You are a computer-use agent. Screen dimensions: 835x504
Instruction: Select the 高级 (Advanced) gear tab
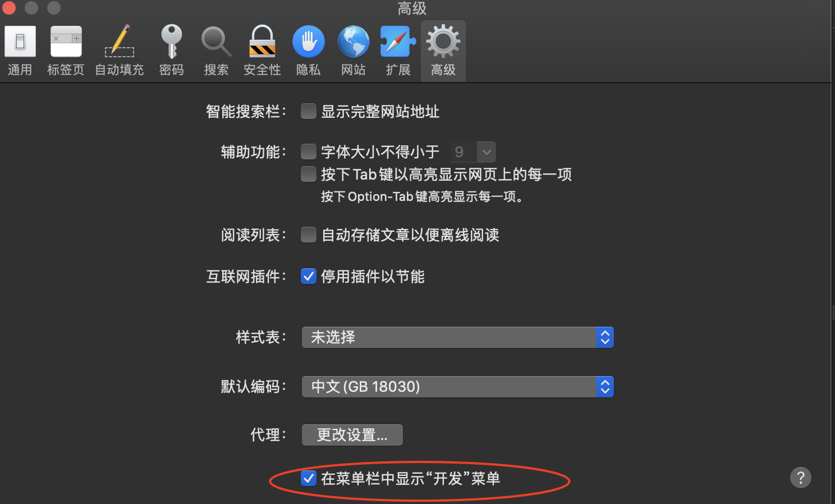click(443, 51)
